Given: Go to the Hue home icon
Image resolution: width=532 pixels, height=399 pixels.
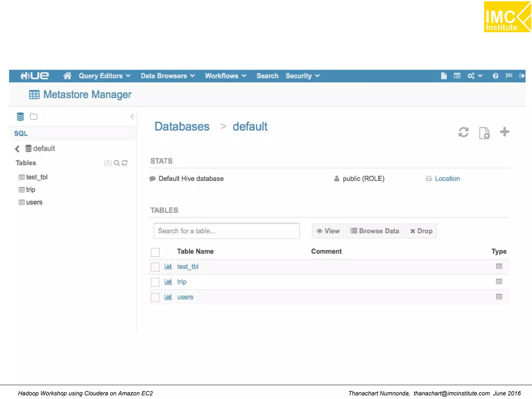Looking at the screenshot, I should click(x=67, y=76).
